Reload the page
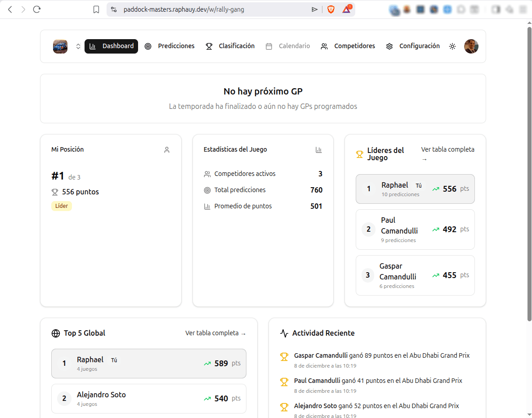This screenshot has width=532, height=418. tap(37, 9)
